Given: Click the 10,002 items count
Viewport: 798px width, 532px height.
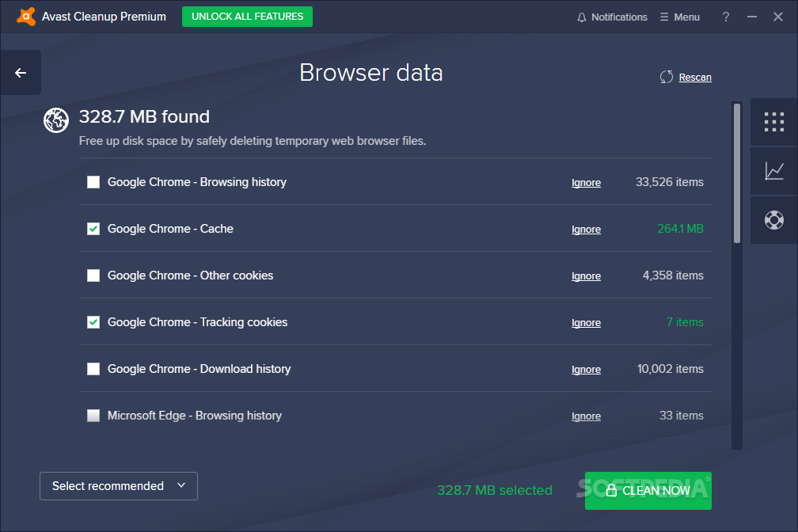Looking at the screenshot, I should (671, 369).
